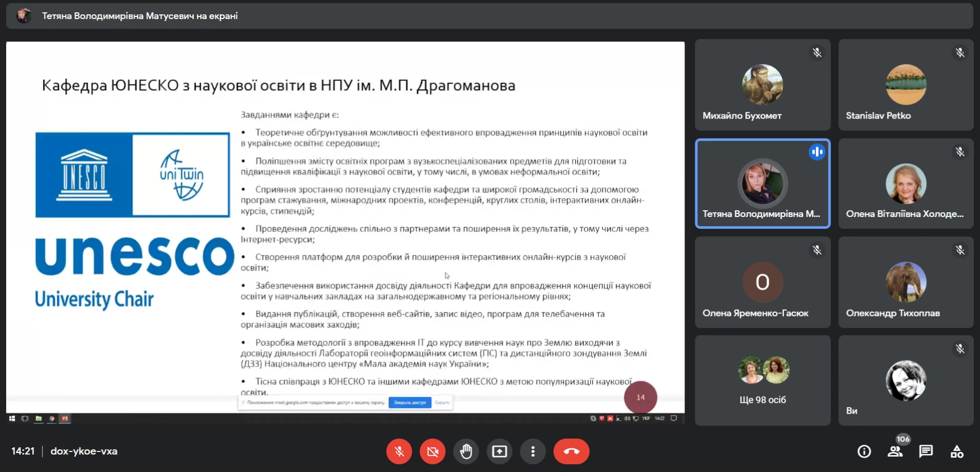Select Stanislav Petko's participant tile
This screenshot has width=980, height=472.
[x=906, y=85]
